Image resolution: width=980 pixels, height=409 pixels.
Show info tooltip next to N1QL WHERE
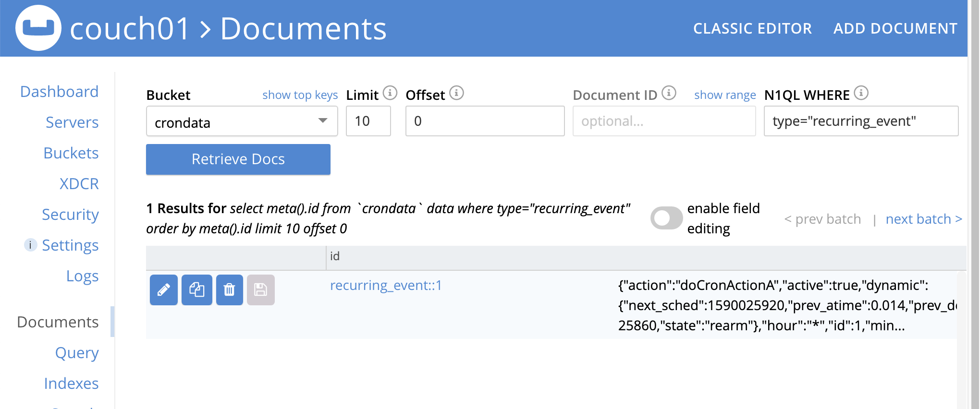pos(861,93)
